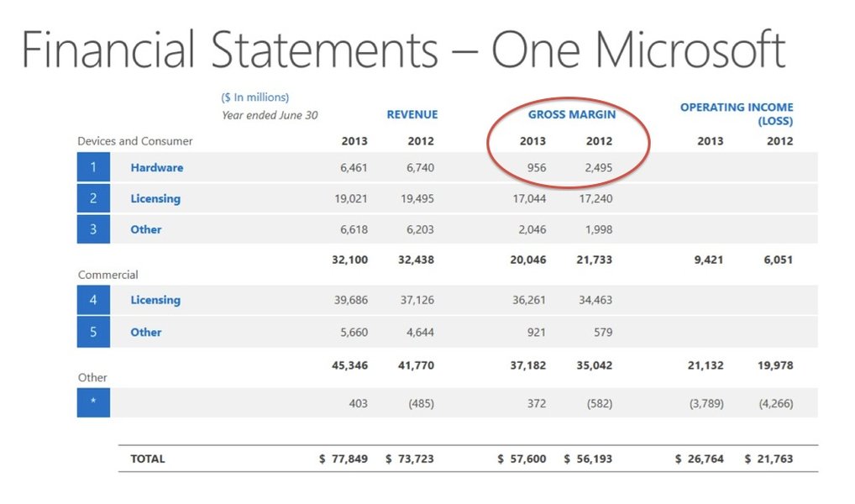This screenshot has width=855, height=504.
Task: Click operating income value 21,132
Action: point(706,365)
